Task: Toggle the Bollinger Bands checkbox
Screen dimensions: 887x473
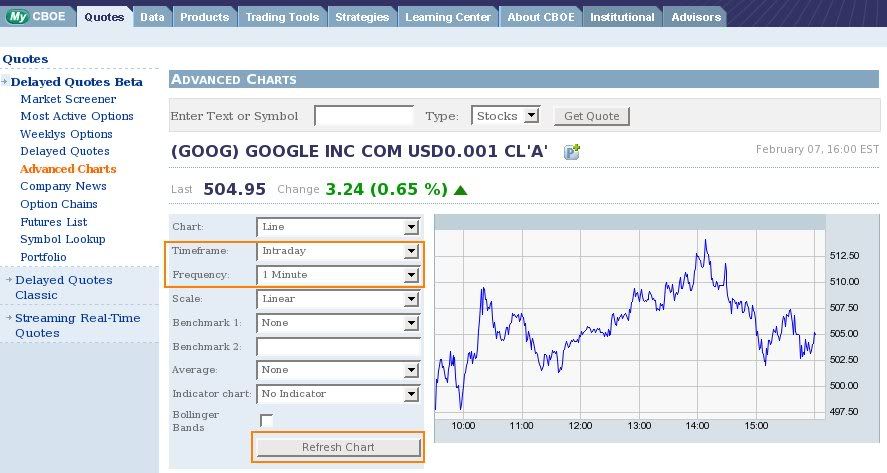Action: click(x=266, y=420)
